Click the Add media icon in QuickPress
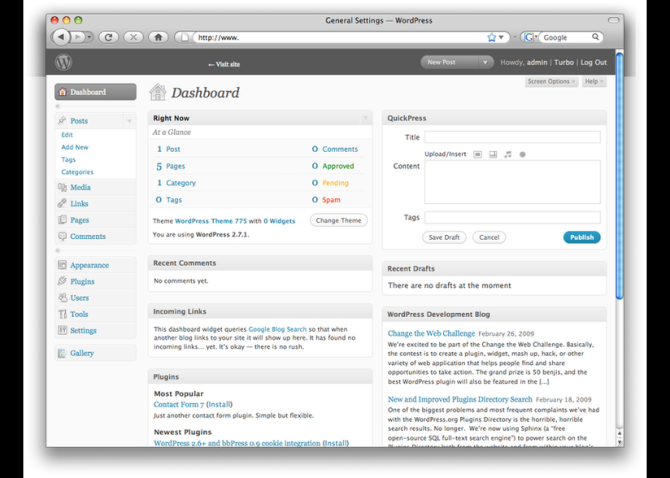Screen dimensions: 670x478 pos(522,154)
